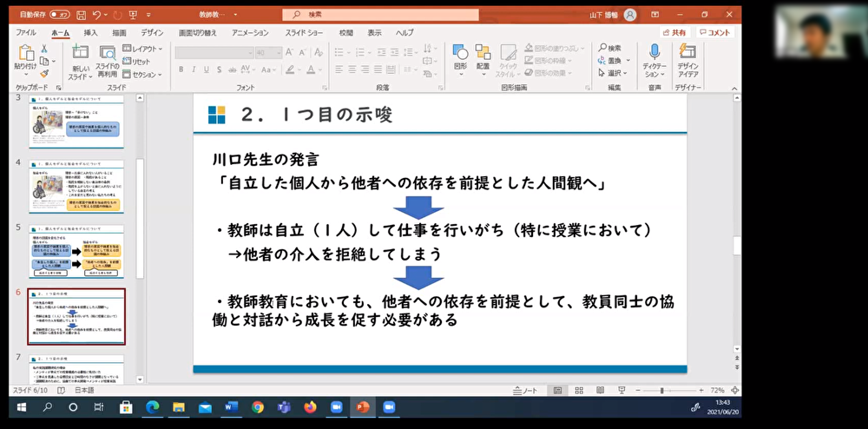
Task: Reset slide with リセット button
Action: point(136,62)
